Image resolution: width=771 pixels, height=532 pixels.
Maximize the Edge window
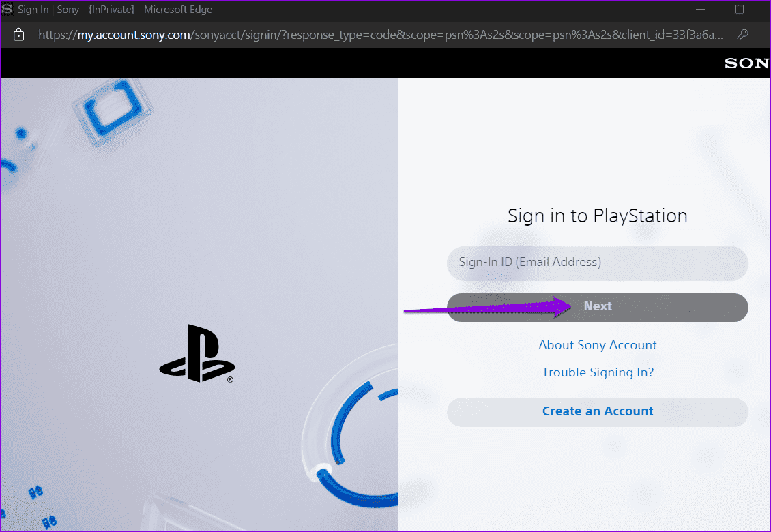739,10
